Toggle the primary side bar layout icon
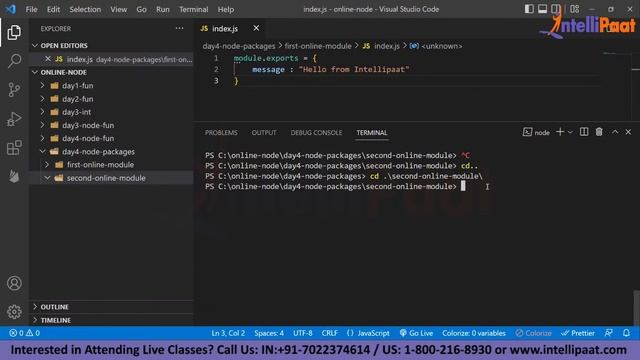Viewport: 640px width, 360px height. 529,9
